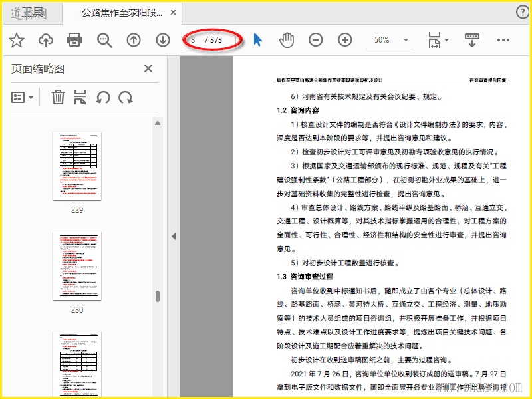Select page 230 thumbnail
This screenshot has width=532, height=399.
77,265
